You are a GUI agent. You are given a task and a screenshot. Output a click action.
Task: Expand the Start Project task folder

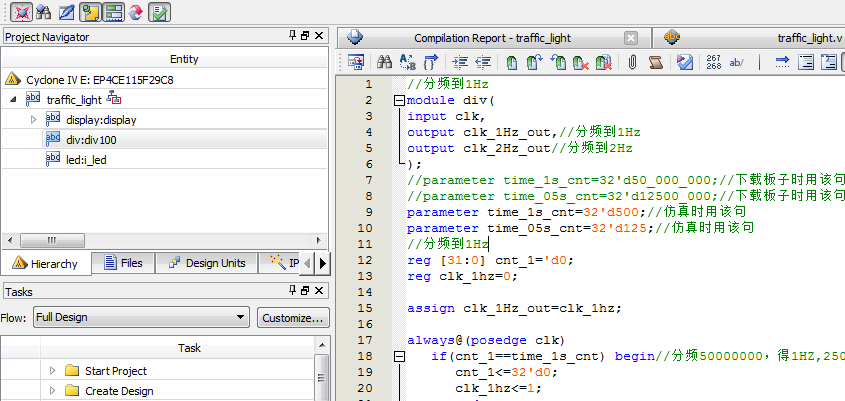53,371
